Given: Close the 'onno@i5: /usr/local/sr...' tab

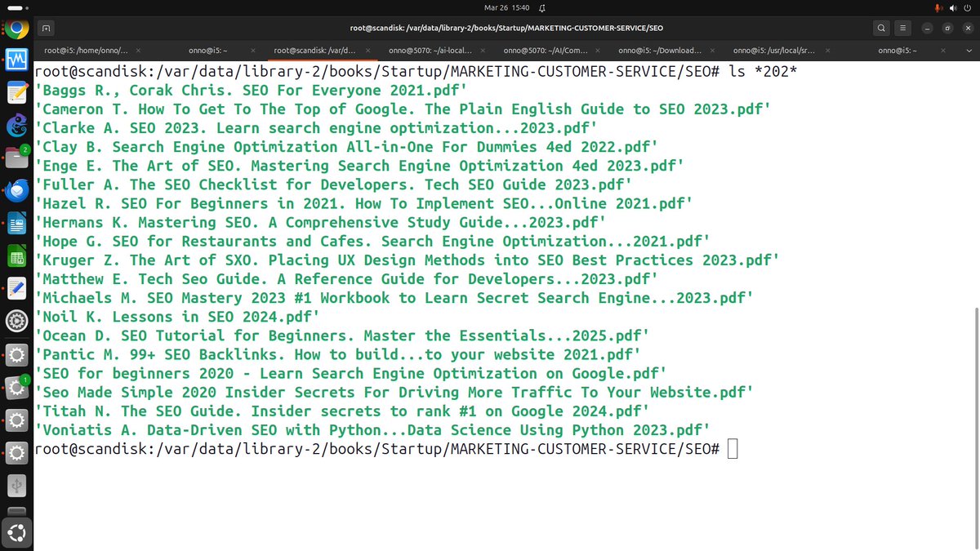Looking at the screenshot, I should tap(828, 50).
